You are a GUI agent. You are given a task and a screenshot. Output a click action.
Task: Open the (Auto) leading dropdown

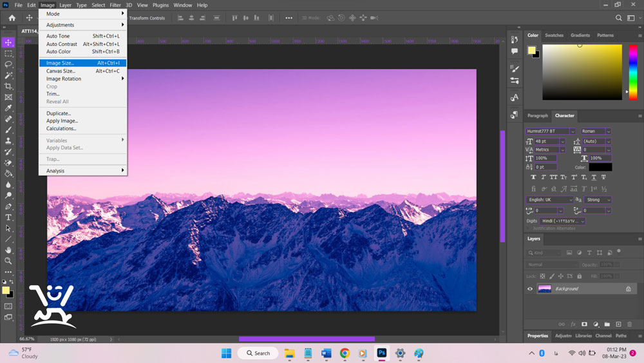click(609, 141)
